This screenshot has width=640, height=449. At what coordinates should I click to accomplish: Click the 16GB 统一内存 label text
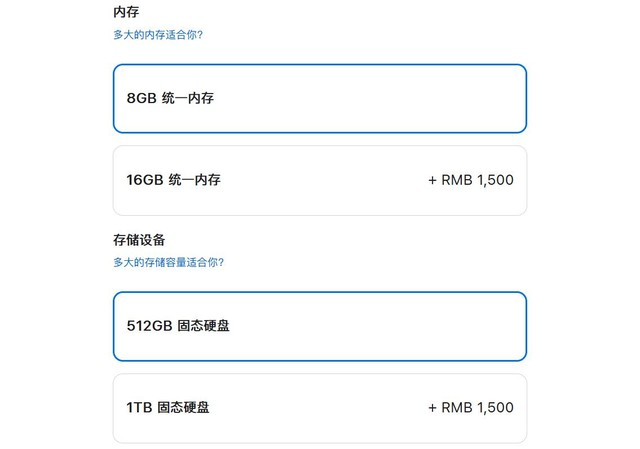(x=174, y=181)
